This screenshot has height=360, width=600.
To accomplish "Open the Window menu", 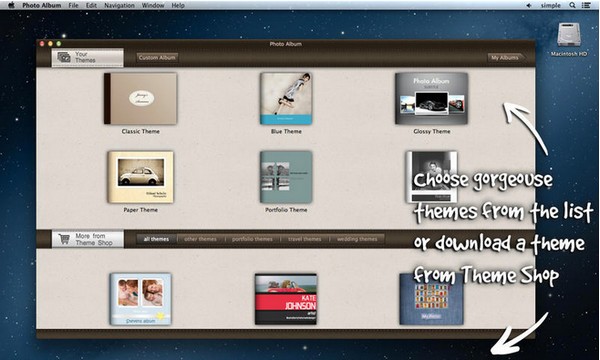I will tap(153, 5).
